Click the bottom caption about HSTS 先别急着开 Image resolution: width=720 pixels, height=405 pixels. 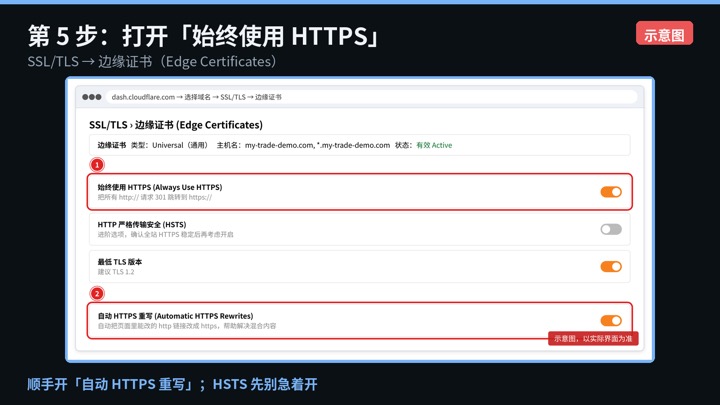point(172,384)
